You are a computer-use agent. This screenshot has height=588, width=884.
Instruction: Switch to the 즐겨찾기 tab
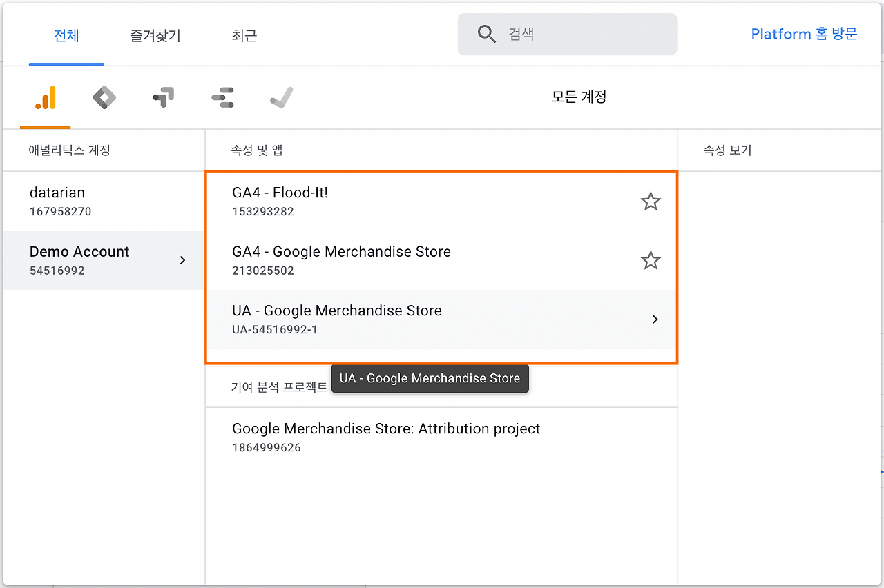click(155, 35)
